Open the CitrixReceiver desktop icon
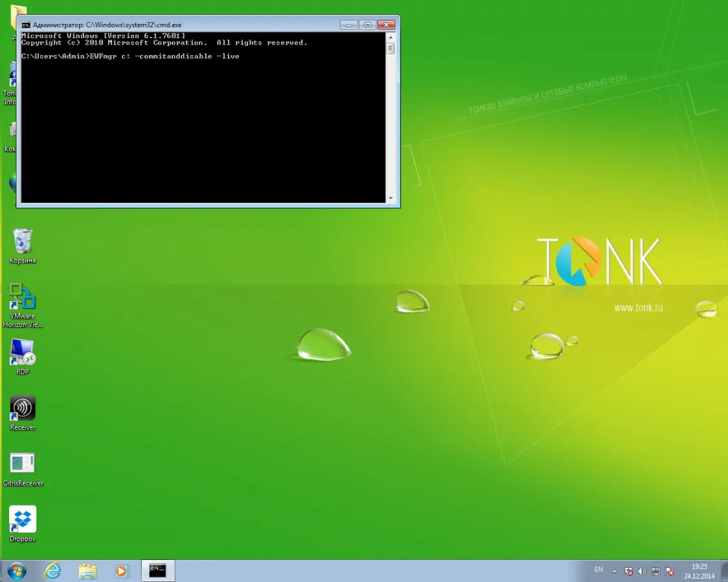 tap(22, 469)
